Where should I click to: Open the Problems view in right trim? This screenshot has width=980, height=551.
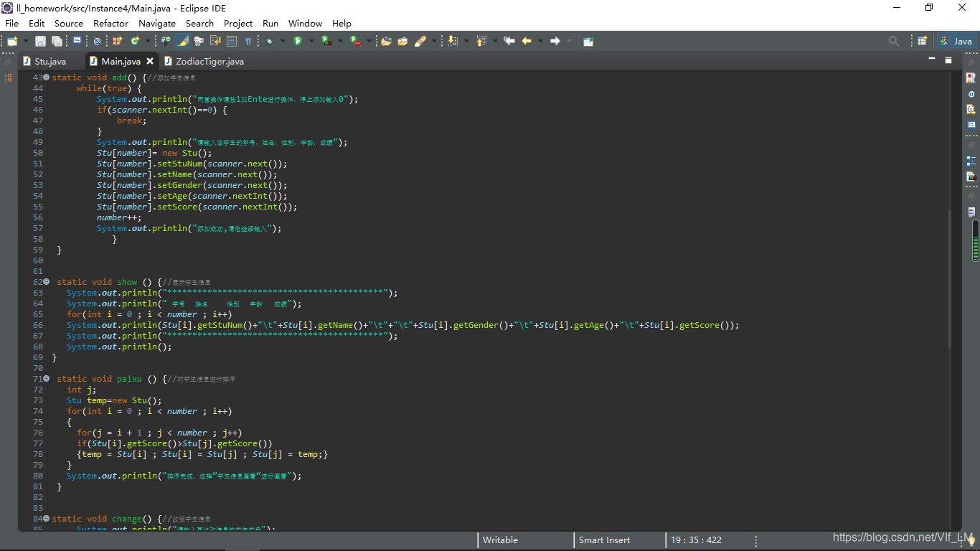(x=971, y=77)
